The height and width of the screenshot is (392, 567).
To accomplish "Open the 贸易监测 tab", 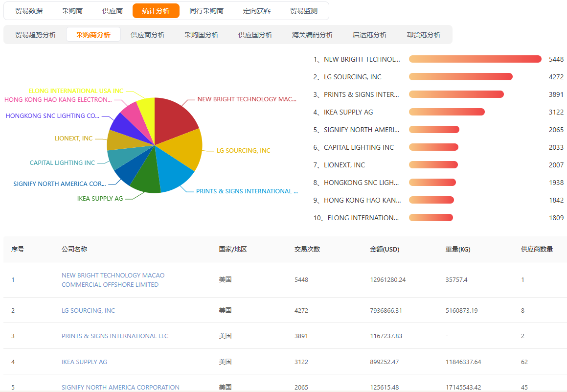I will point(304,11).
